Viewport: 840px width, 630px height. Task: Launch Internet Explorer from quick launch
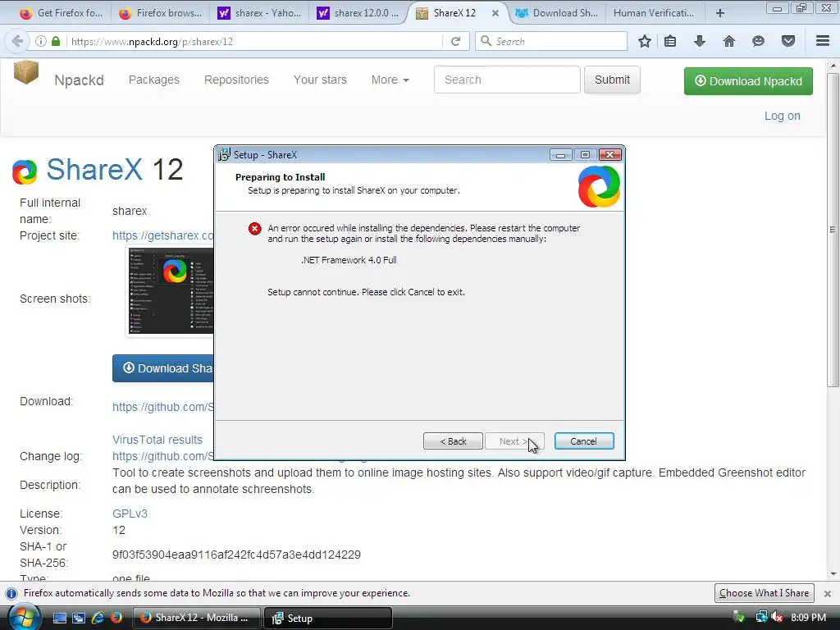(98, 618)
